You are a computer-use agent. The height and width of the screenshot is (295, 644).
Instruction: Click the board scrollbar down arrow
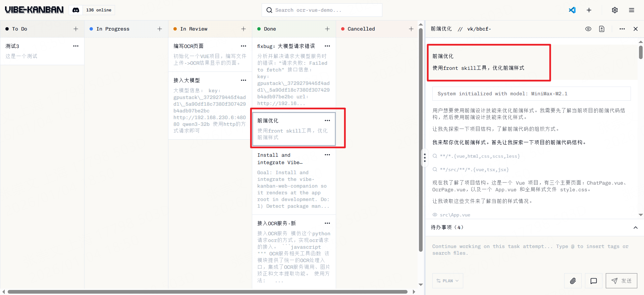pos(421,285)
